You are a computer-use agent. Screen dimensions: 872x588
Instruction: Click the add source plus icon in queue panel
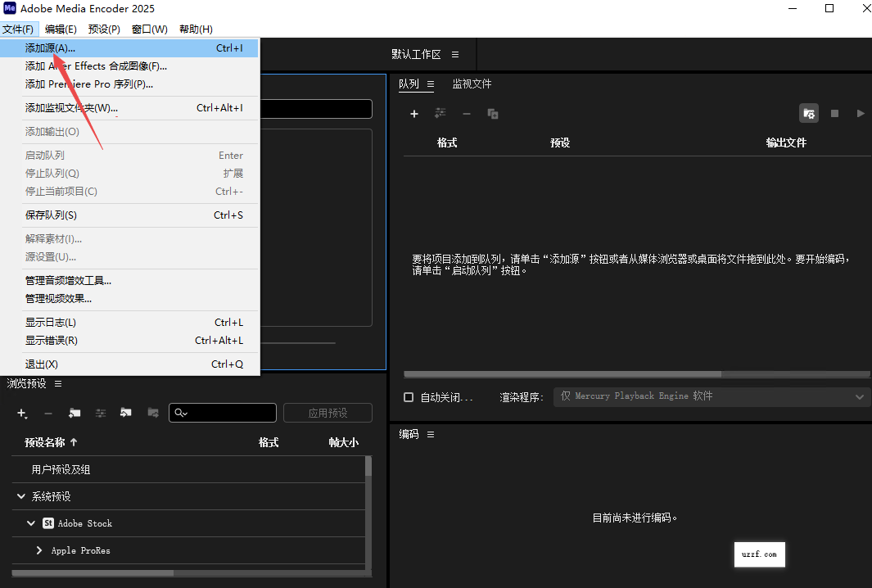click(x=414, y=114)
